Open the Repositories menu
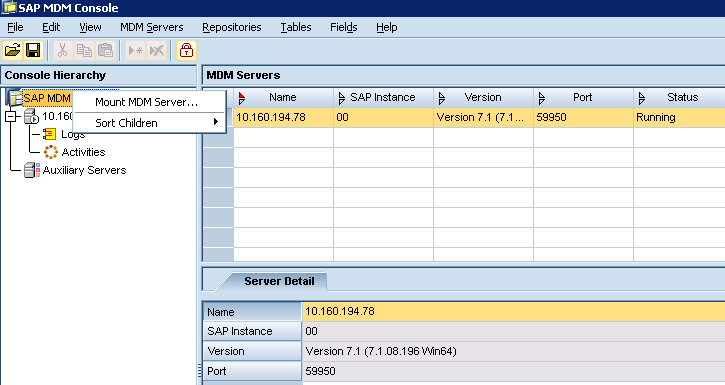 [232, 27]
